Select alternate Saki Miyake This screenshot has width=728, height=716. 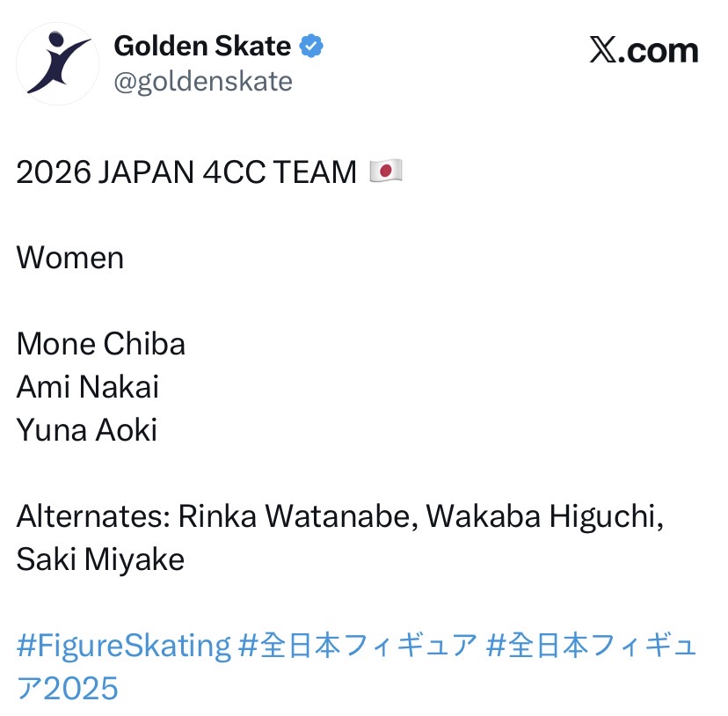coord(100,559)
